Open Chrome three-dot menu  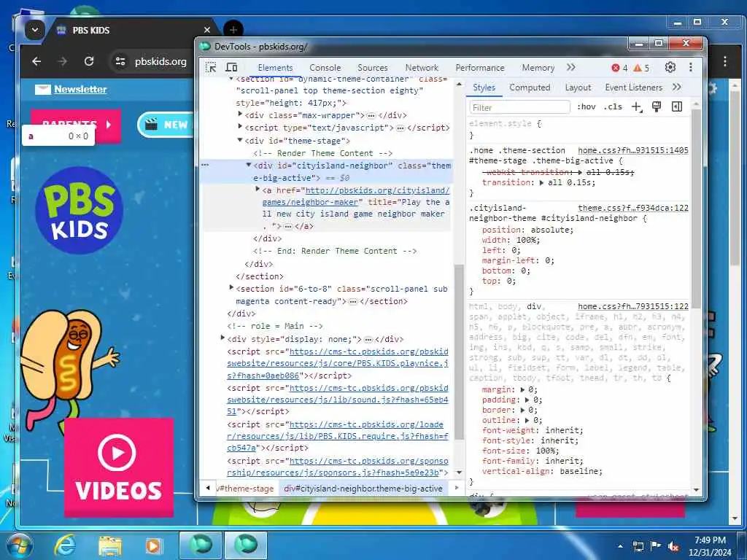(724, 61)
